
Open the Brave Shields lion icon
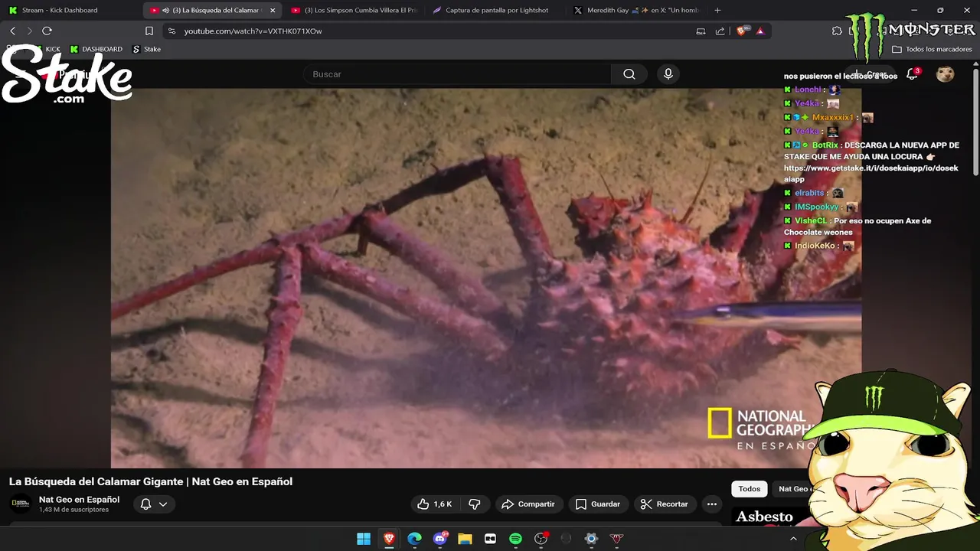741,31
